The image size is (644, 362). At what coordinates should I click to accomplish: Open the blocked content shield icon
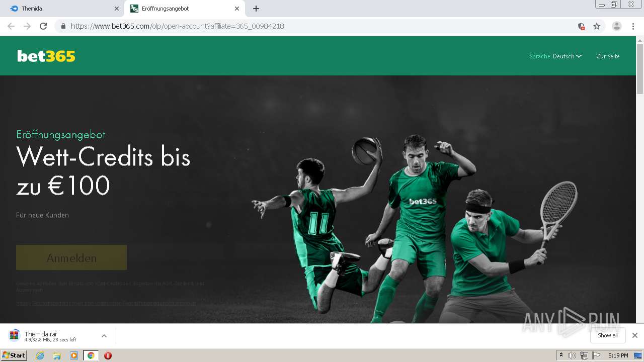tap(581, 26)
